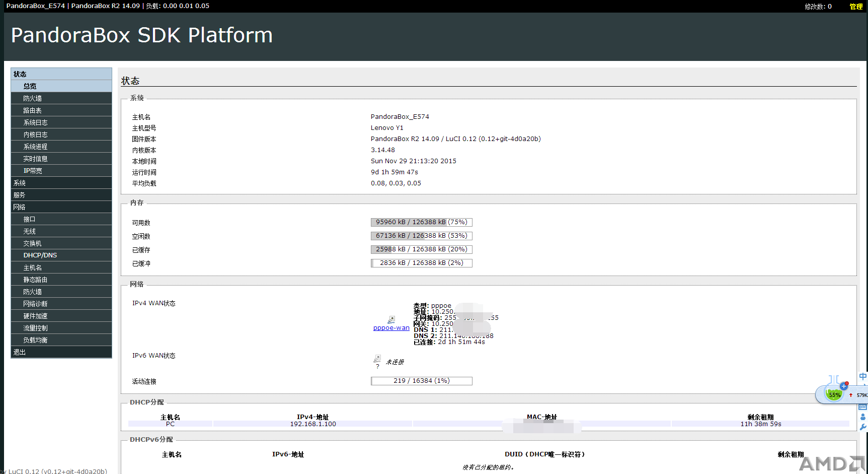Click the remaining lease time 11h 38m 59s
The image size is (868, 474).
(x=761, y=424)
